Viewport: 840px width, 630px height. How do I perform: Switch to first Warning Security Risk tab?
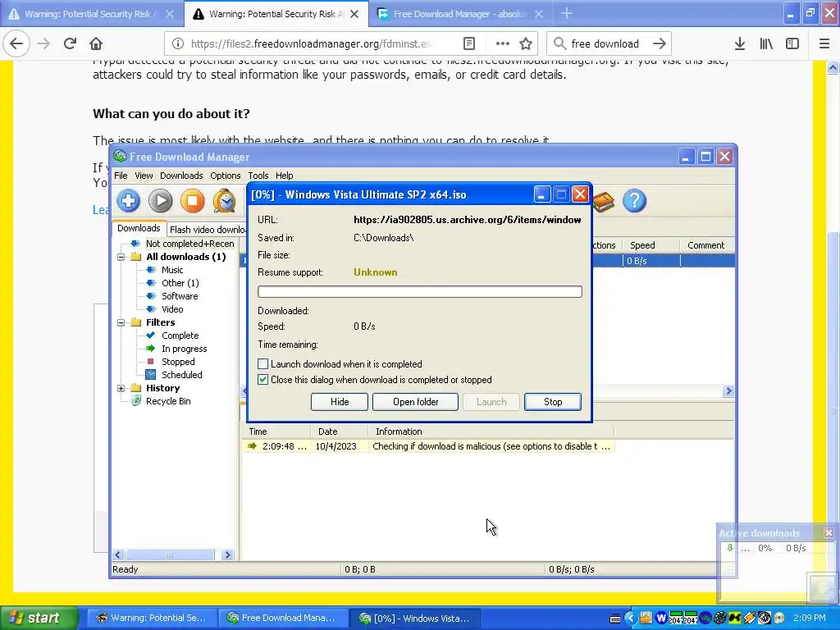click(91, 14)
